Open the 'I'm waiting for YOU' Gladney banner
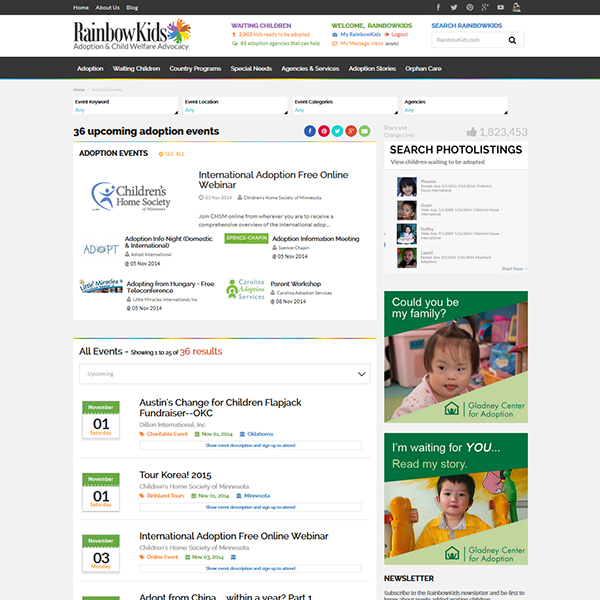The width and height of the screenshot is (600, 600). pos(456,499)
